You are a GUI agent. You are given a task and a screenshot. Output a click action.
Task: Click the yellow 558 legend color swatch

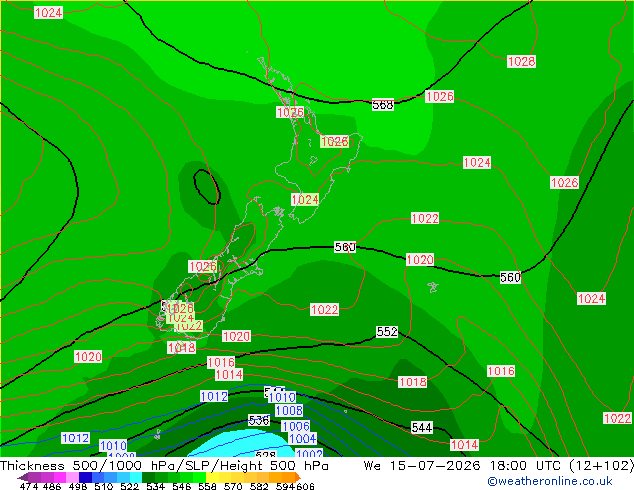(x=212, y=477)
